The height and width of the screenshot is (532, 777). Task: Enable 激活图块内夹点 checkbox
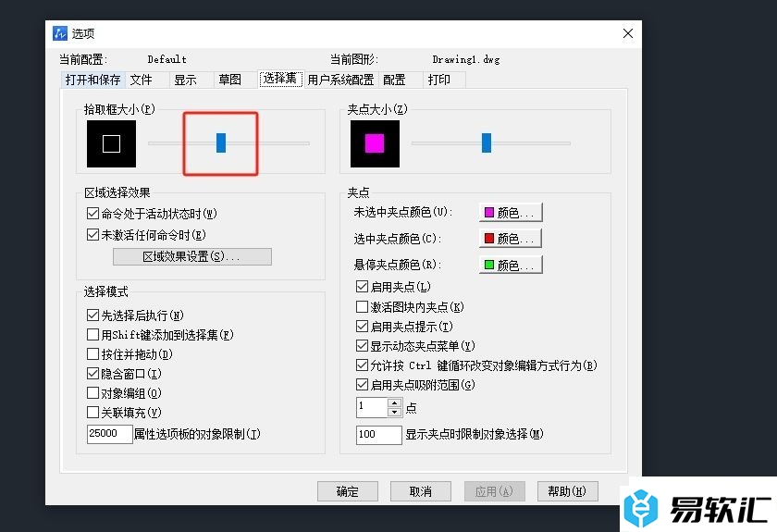363,307
